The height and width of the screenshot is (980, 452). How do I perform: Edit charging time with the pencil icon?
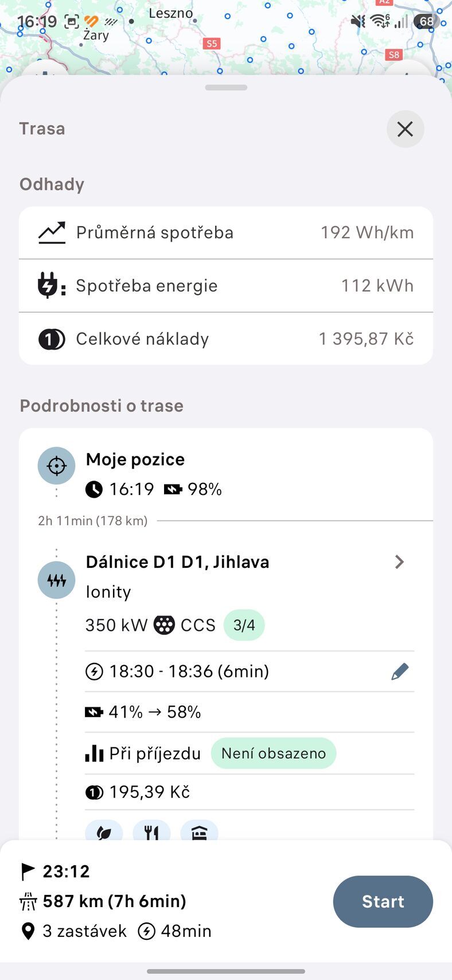(400, 671)
